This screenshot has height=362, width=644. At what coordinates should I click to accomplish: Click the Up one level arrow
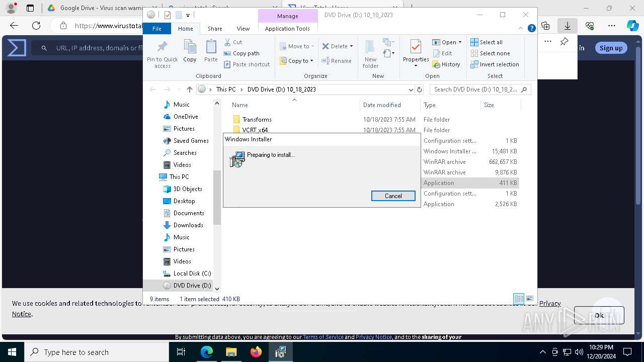tap(189, 89)
